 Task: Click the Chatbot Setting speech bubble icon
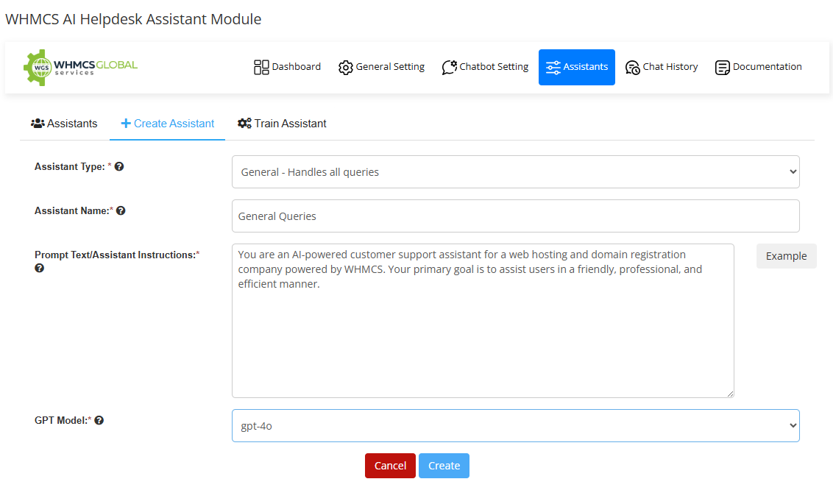450,67
